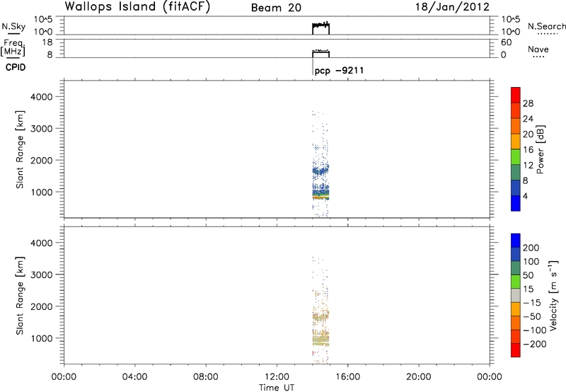Viewport: 566px width, 392px height.
Task: Click the '4000' tick on the power panel
Action: [42, 97]
